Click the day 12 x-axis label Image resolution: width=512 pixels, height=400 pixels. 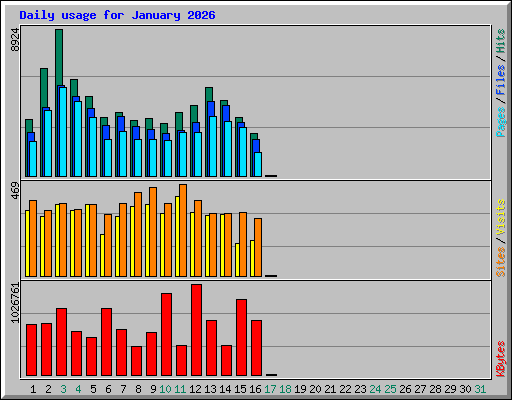(195, 389)
